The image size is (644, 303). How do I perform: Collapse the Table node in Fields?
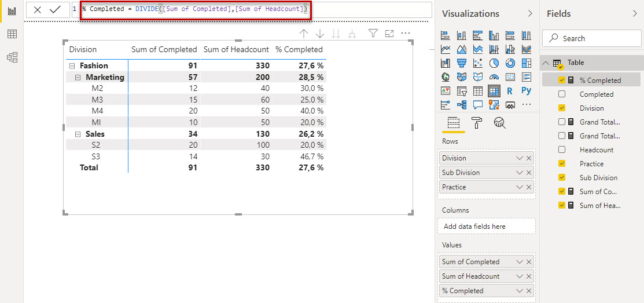coord(546,63)
